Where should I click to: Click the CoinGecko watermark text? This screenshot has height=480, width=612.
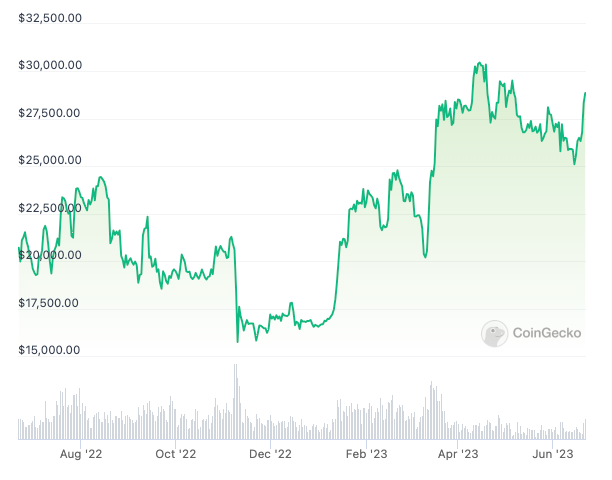coord(547,334)
